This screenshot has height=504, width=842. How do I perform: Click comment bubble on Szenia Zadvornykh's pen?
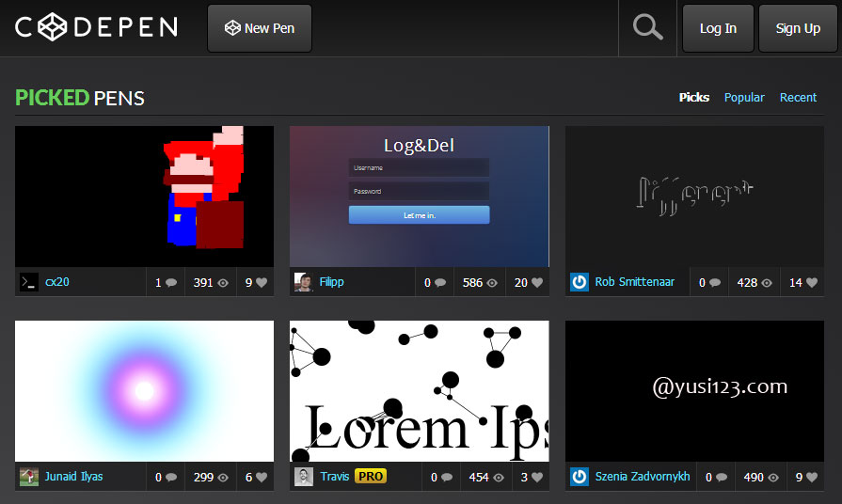[722, 478]
